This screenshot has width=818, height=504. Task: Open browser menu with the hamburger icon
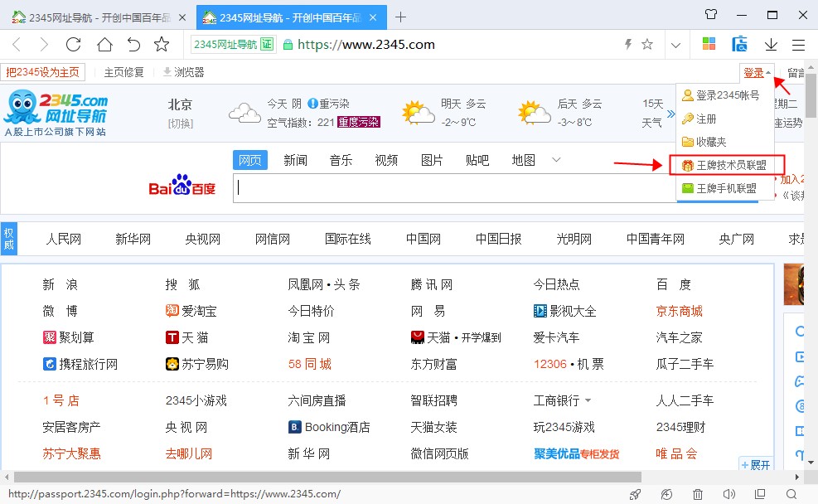pos(798,45)
